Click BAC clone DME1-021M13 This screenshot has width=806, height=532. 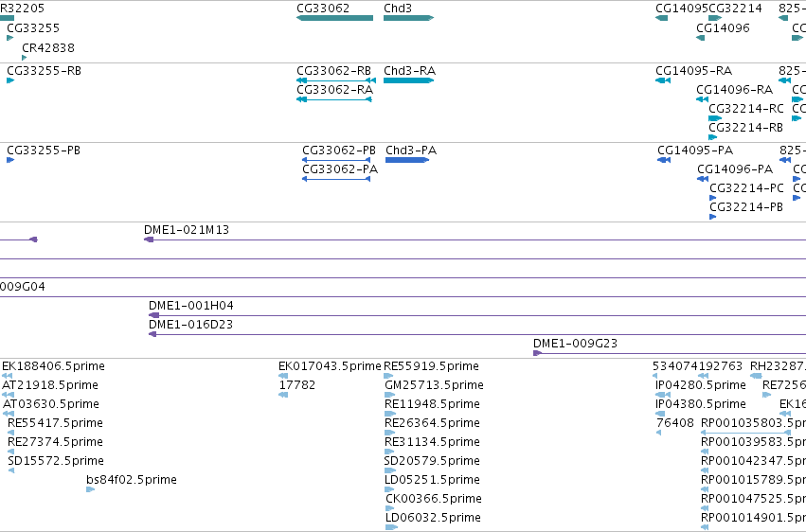point(475,239)
